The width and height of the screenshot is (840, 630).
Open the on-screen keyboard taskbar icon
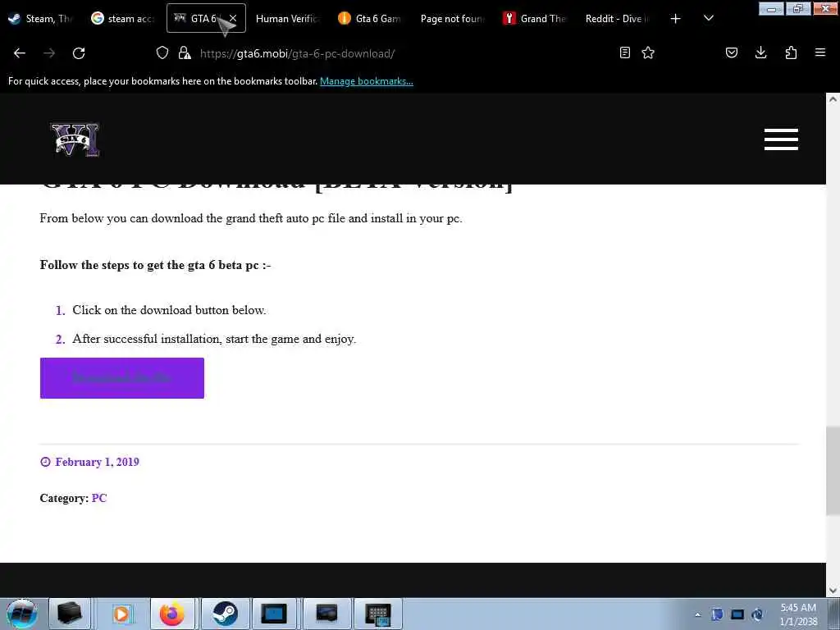click(x=377, y=614)
